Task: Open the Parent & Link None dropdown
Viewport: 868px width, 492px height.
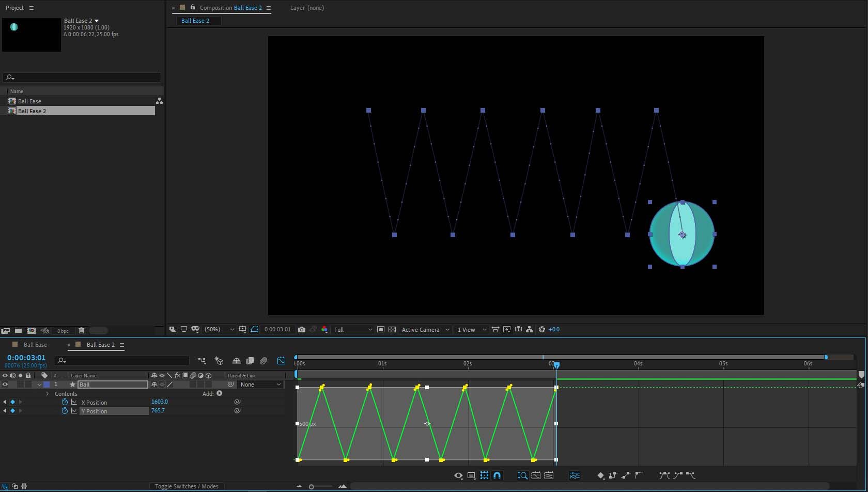Action: pos(261,385)
